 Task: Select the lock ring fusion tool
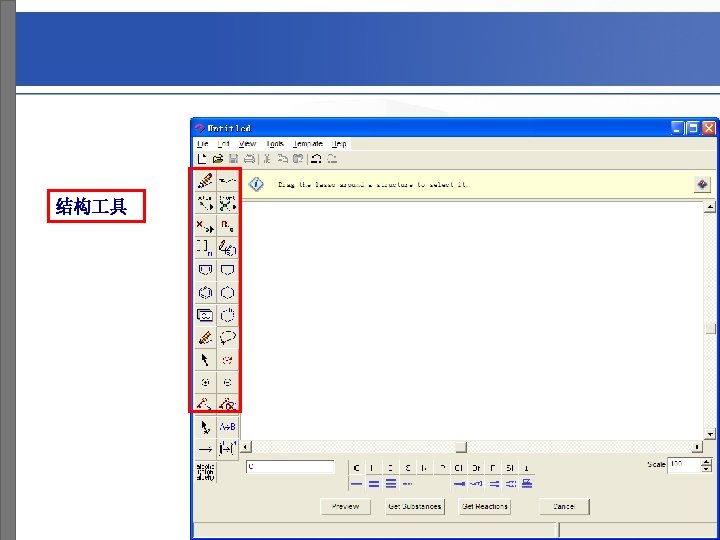(x=227, y=404)
